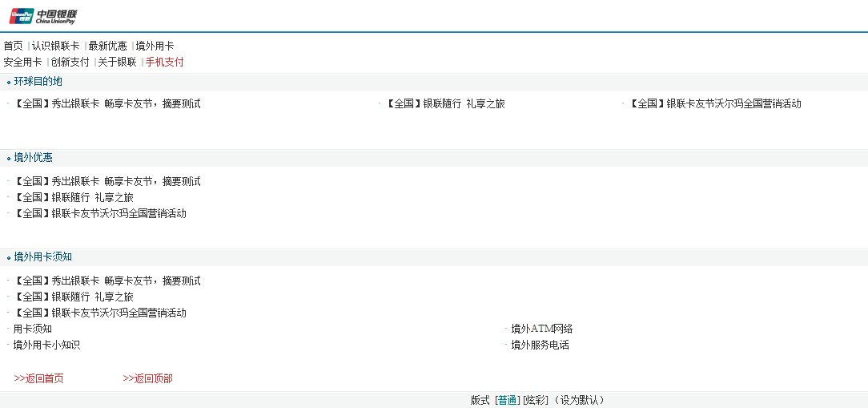Viewport: 868px width, 408px height.
Task: Go to 创新支付 navigation link
Action: pos(70,62)
